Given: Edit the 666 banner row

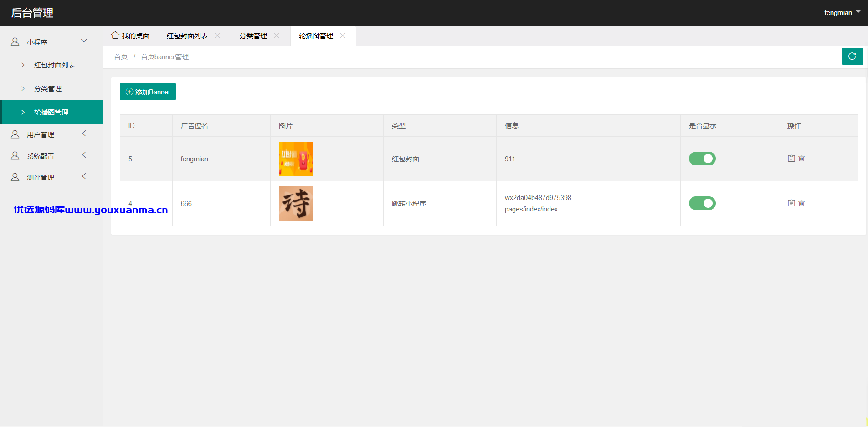Looking at the screenshot, I should pyautogui.click(x=791, y=203).
